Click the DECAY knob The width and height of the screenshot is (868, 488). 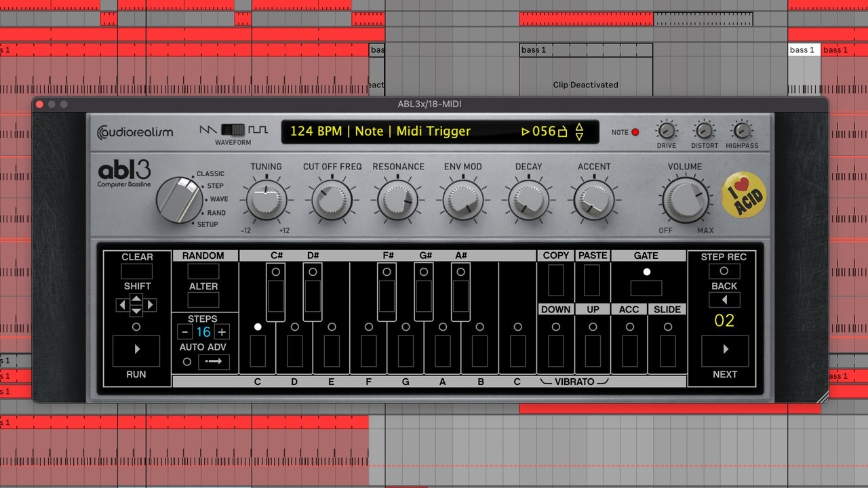(528, 201)
